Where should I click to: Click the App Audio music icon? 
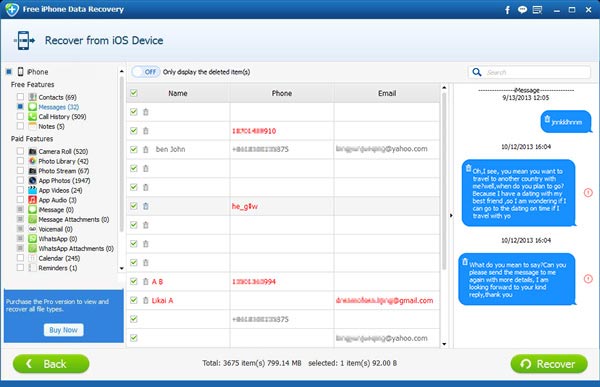click(33, 200)
